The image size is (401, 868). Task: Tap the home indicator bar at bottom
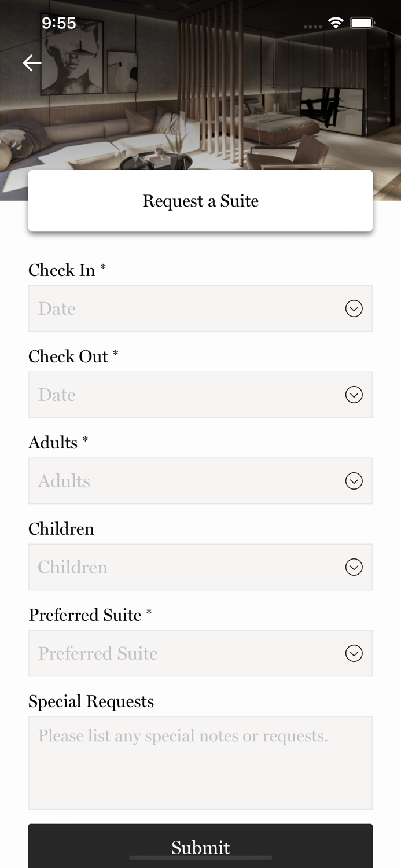click(200, 858)
